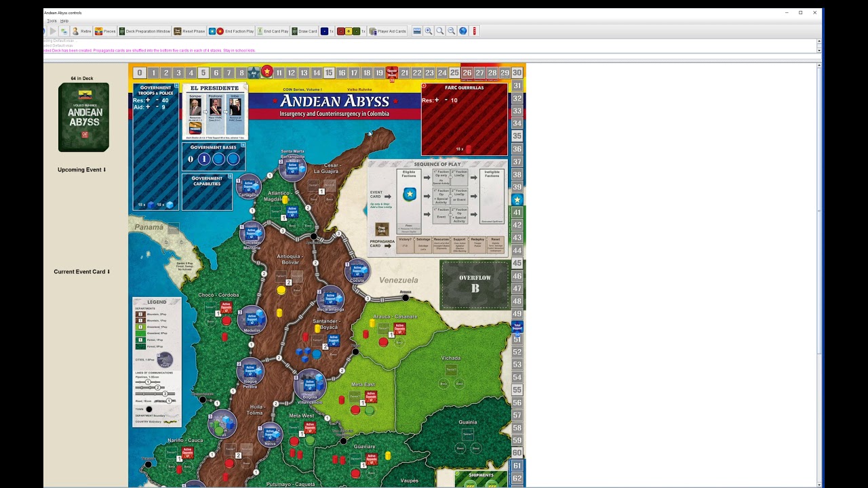Increase Government Res with plus
The image size is (868, 488).
tap(148, 100)
